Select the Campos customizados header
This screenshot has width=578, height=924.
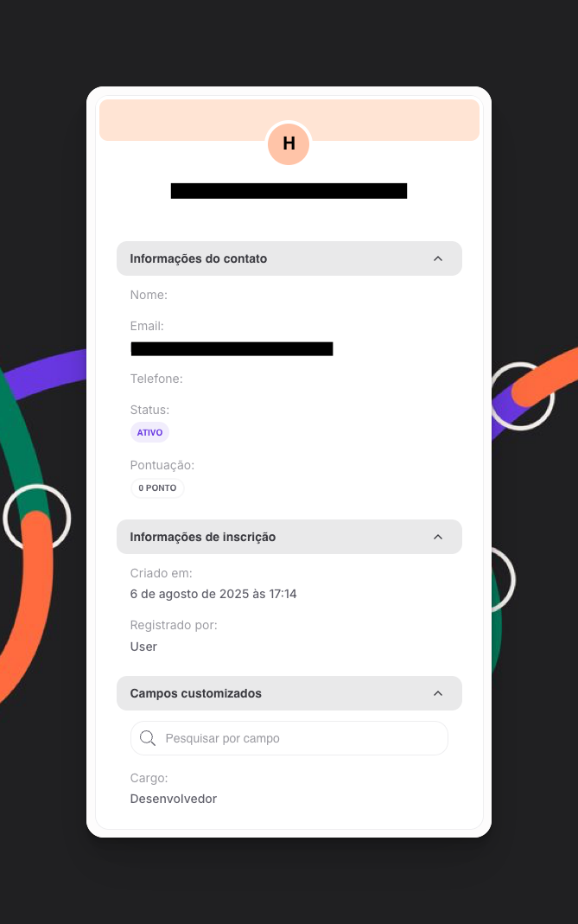[289, 693]
